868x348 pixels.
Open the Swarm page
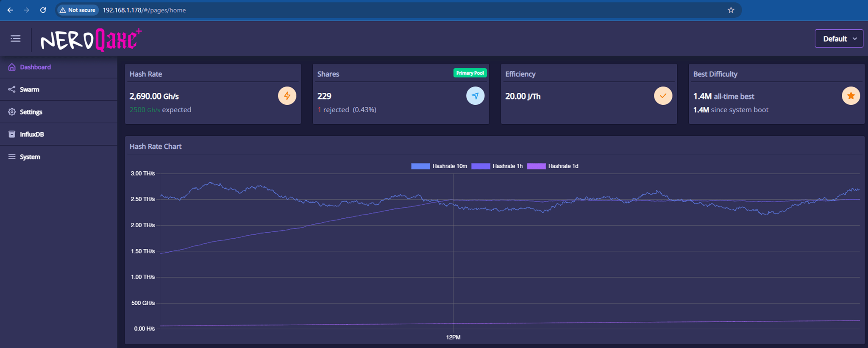29,89
